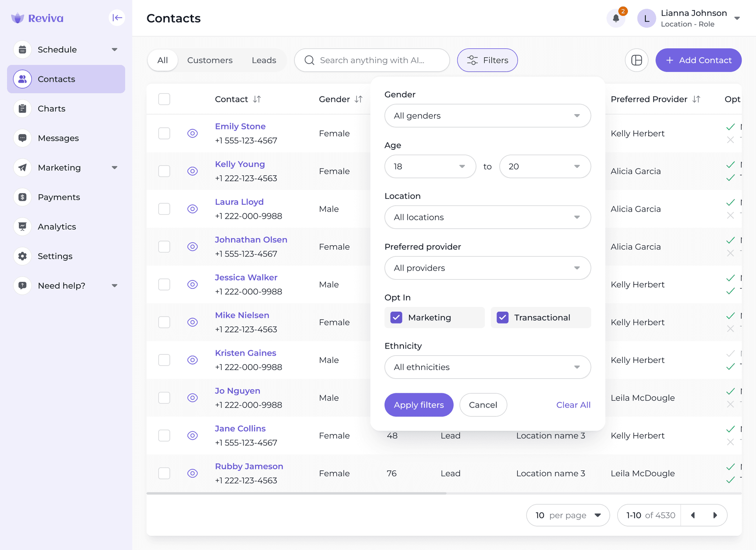The image size is (756, 550).
Task: Click the Charts clipboard icon
Action: click(23, 108)
